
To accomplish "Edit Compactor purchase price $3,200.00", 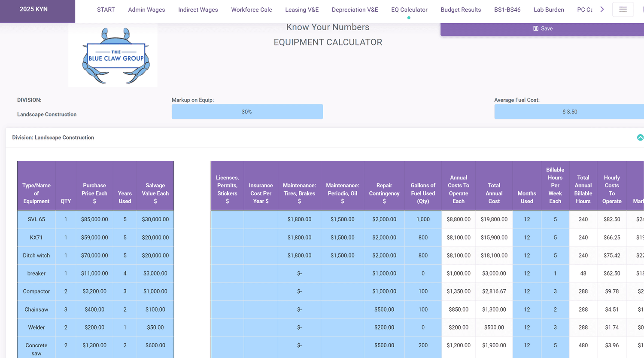I will coord(94,292).
